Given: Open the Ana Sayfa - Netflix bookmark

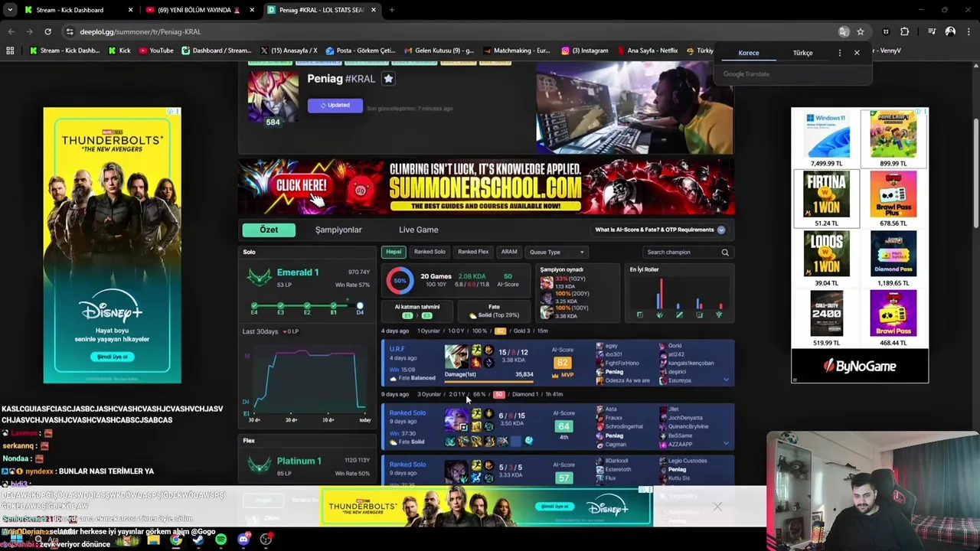Looking at the screenshot, I should [647, 51].
